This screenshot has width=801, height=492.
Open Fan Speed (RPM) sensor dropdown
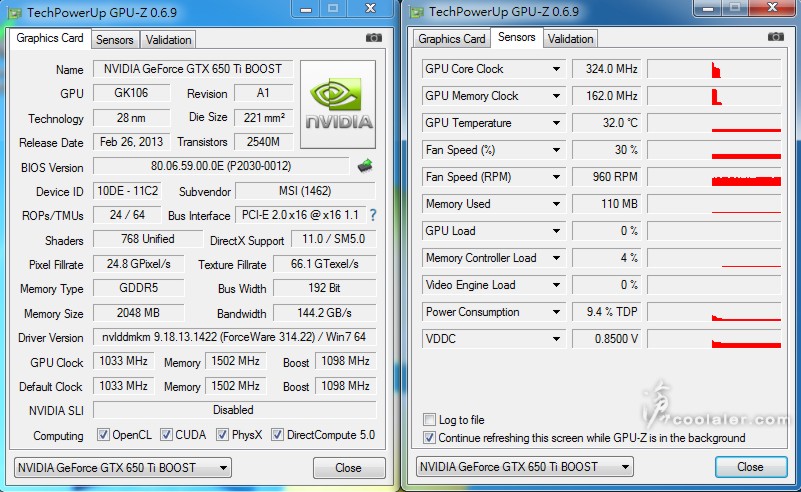click(556, 177)
